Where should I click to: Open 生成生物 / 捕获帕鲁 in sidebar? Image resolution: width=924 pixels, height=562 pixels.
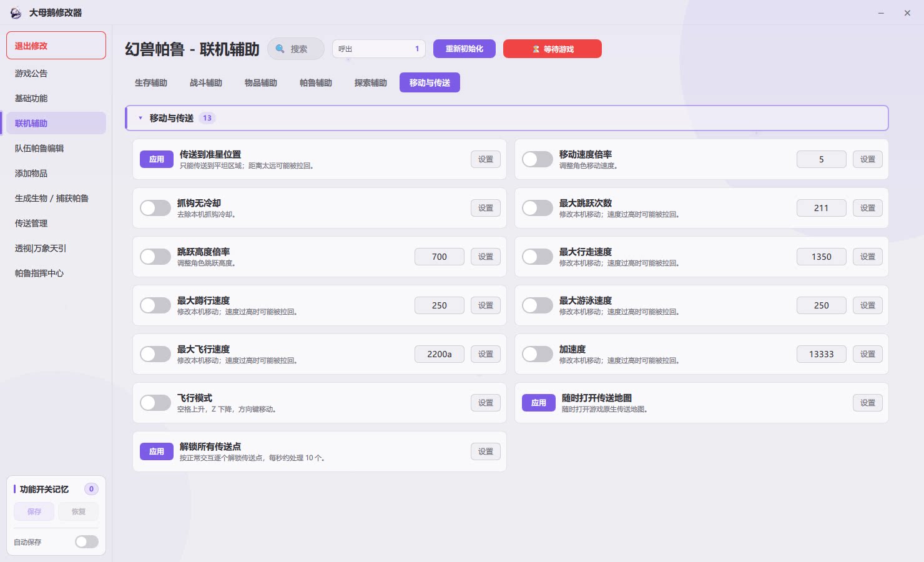pos(56,198)
